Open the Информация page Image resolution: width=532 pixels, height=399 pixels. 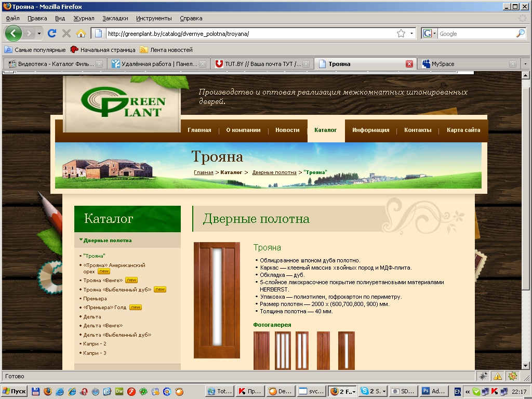[370, 130]
